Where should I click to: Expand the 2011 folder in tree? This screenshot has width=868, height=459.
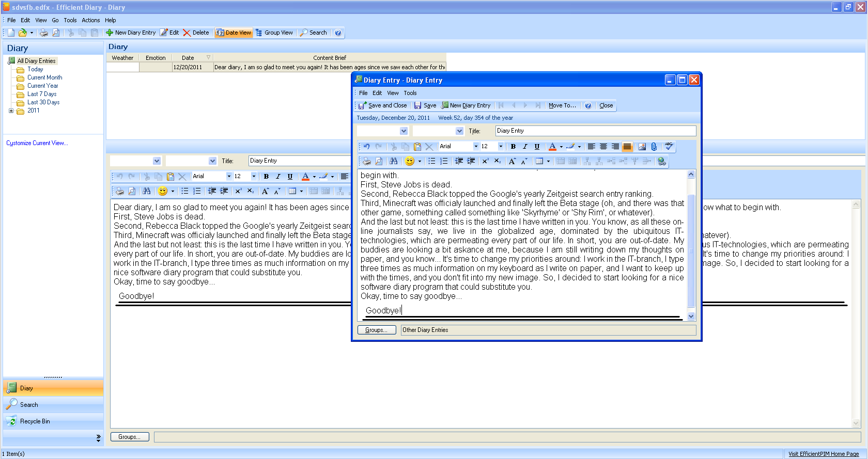tap(11, 110)
